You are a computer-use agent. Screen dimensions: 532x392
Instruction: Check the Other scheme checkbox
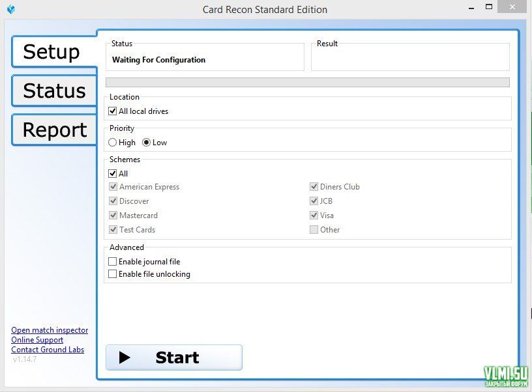[x=314, y=230]
